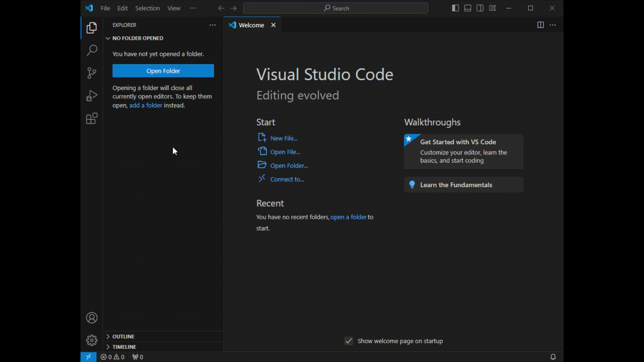The width and height of the screenshot is (644, 362).
Task: Maximize the VS Code window
Action: click(530, 8)
